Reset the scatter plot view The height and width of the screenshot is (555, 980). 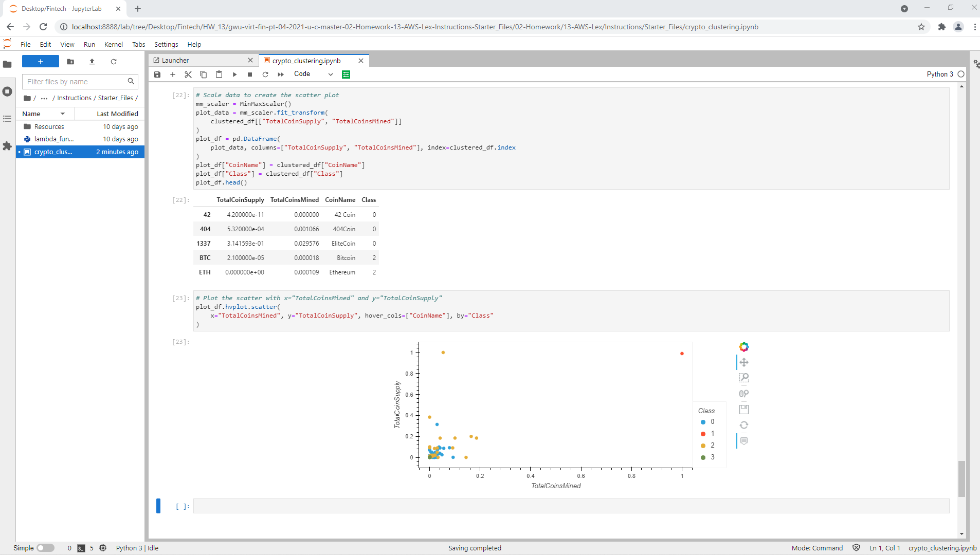point(744,425)
